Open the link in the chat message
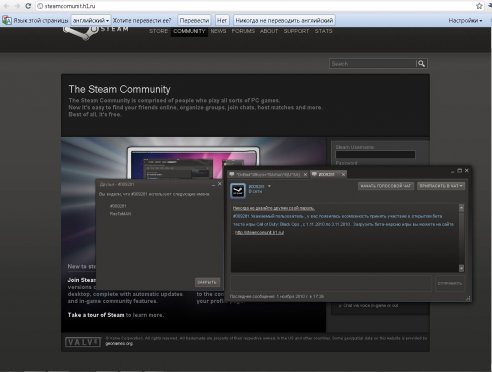492x372 pixels. coord(259,232)
